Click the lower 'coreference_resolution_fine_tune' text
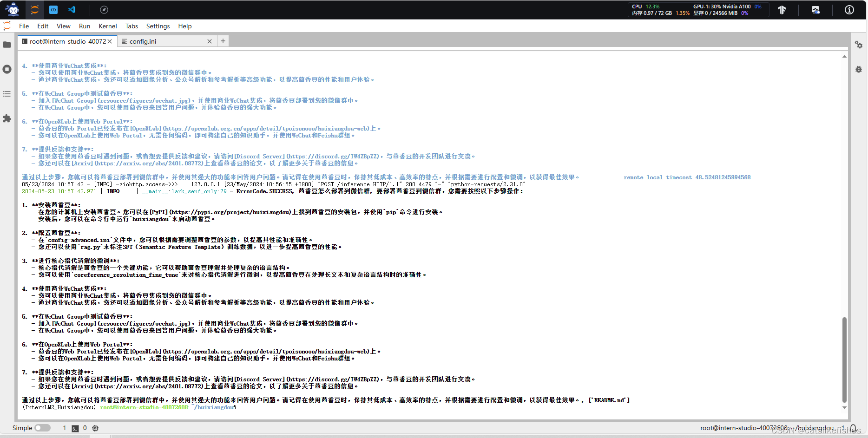868x438 pixels. (126, 275)
